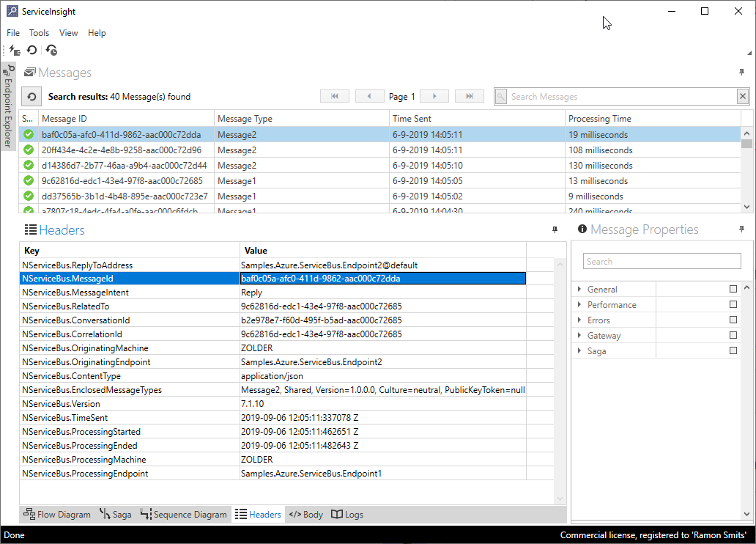This screenshot has width=756, height=544.
Task: Click the refresh messages icon in toolbar
Action: (x=31, y=50)
